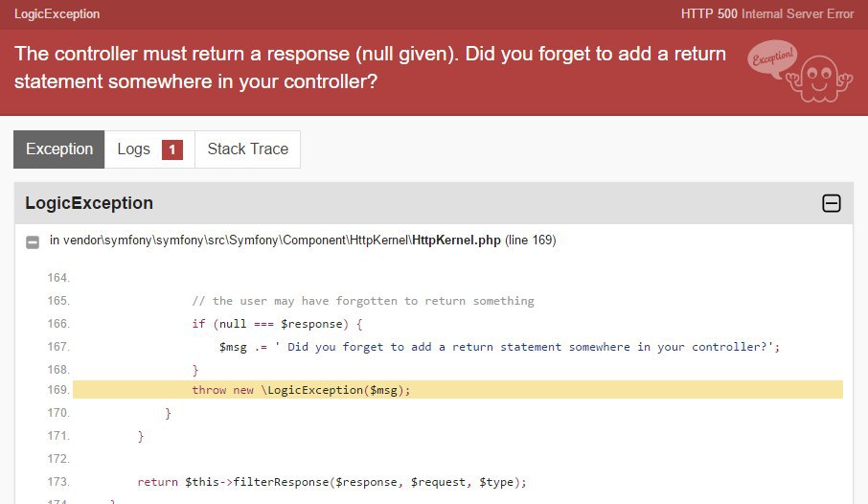Switch to the Exception tab

59,149
